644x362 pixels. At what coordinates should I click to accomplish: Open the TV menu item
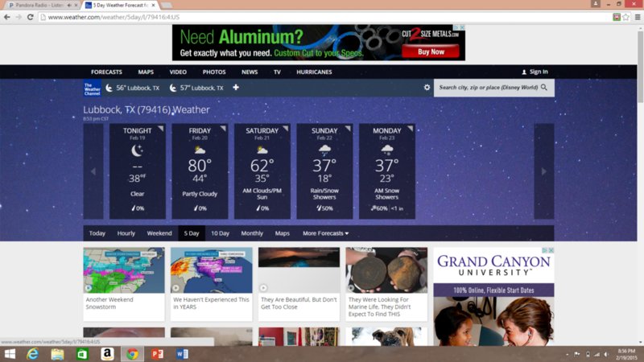pyautogui.click(x=277, y=72)
